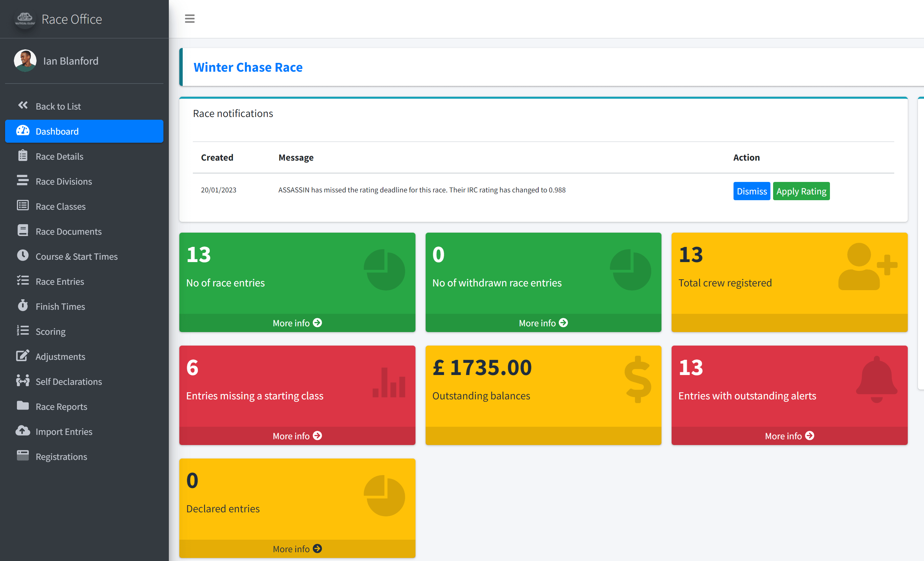
Task: Click the Import Entries cloud upload icon
Action: click(23, 430)
